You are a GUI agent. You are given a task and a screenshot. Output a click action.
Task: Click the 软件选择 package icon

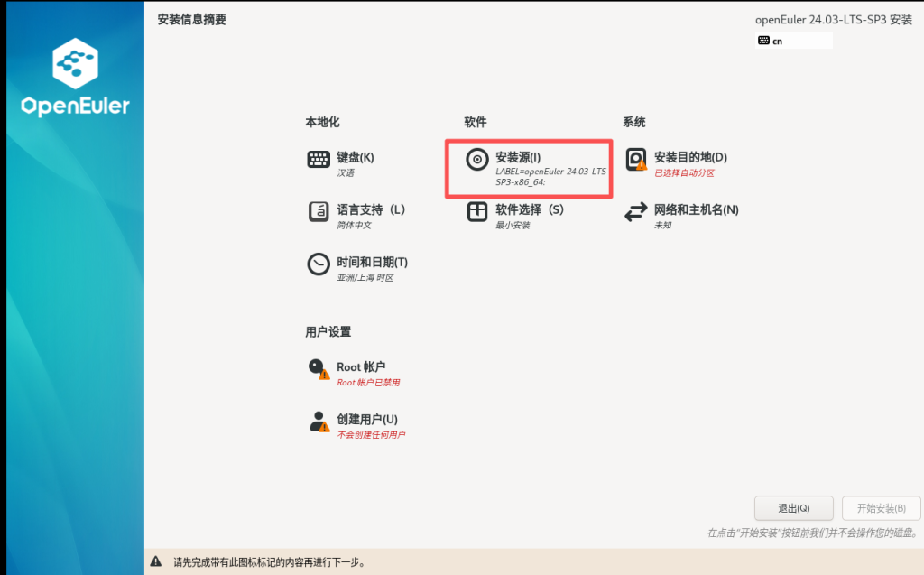point(476,212)
